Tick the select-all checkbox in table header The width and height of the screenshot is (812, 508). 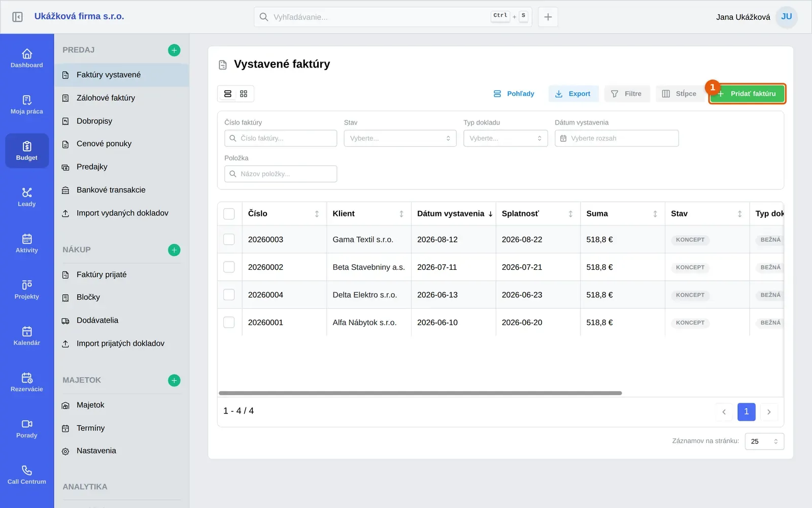229,214
